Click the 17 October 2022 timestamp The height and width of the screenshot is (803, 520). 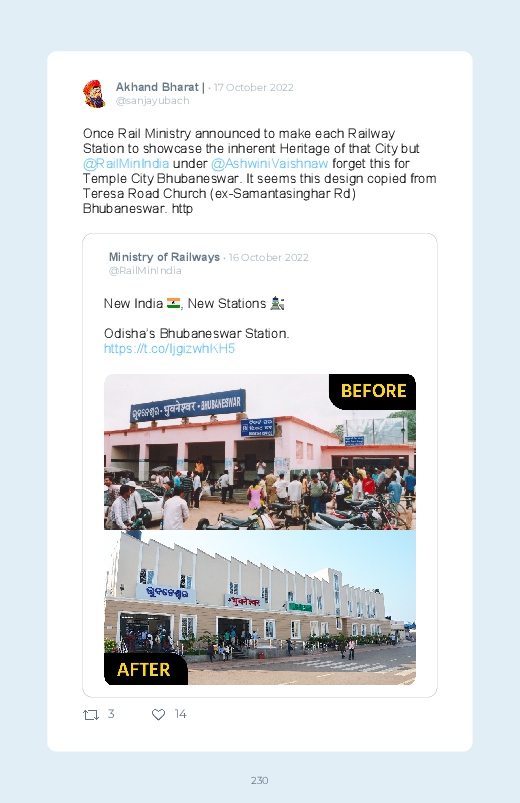tap(254, 88)
